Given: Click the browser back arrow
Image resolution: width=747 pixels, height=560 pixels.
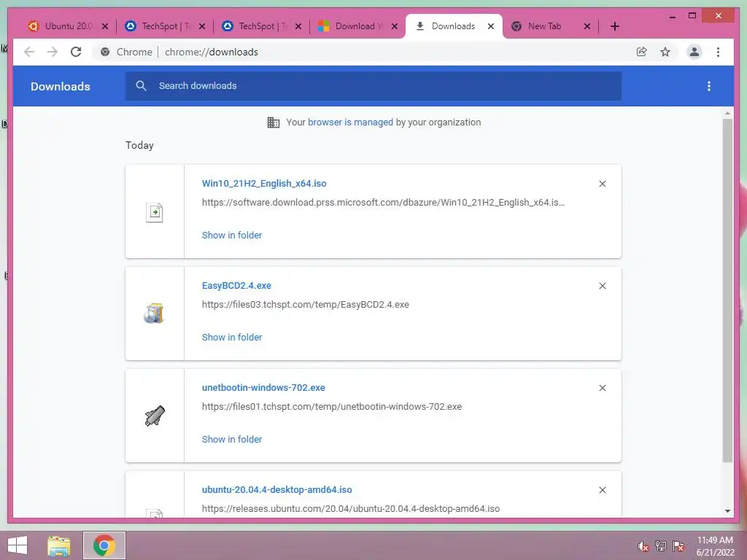Looking at the screenshot, I should [29, 52].
